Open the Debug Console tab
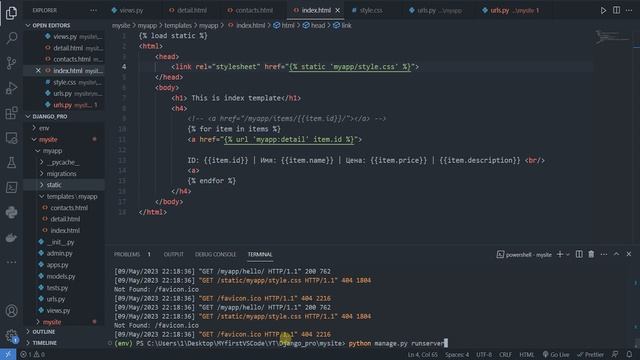The height and width of the screenshot is (360, 640). [x=215, y=254]
